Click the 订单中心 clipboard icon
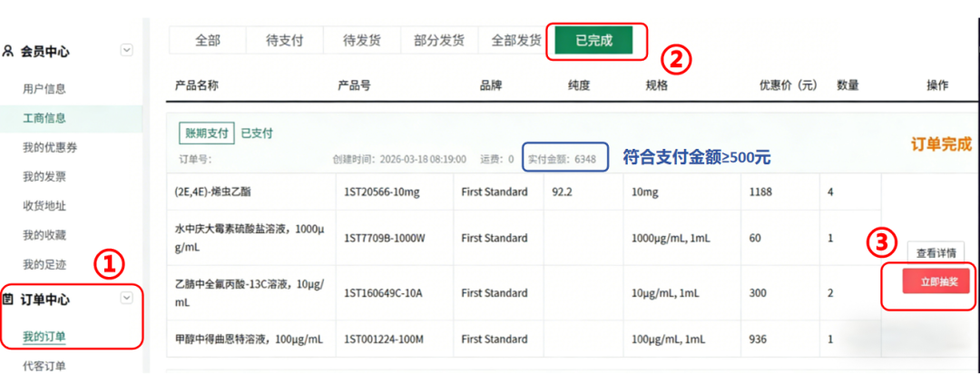980x374 pixels. tap(8, 299)
